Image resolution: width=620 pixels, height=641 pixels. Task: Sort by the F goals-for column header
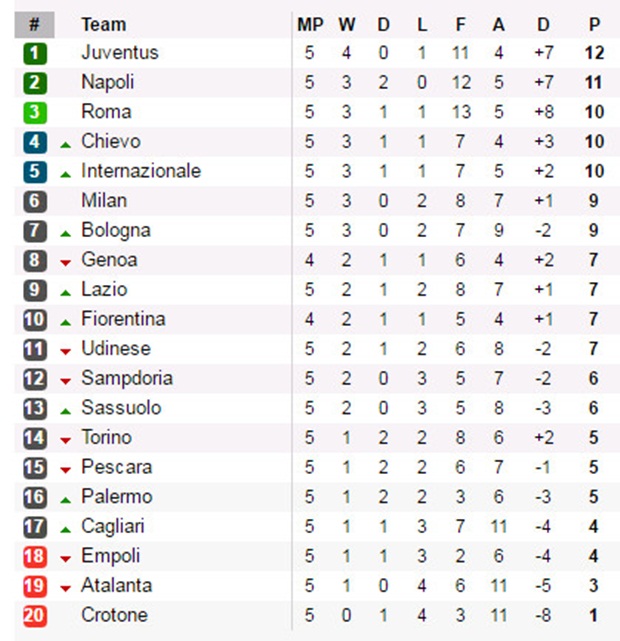(461, 25)
